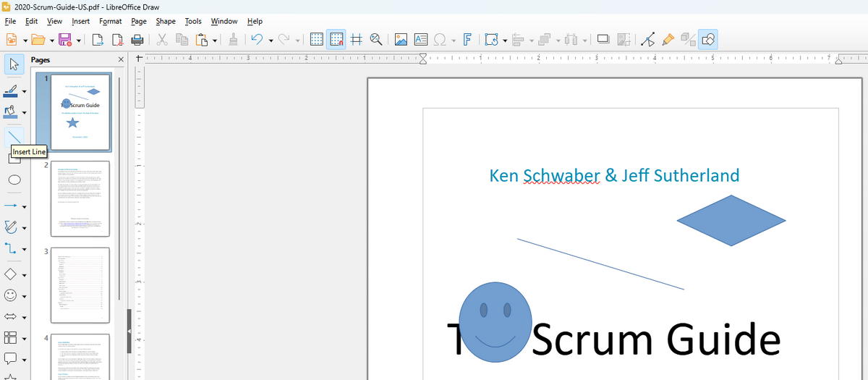Select the Insert Line tool
Image resolution: width=868 pixels, height=380 pixels.
coord(14,136)
